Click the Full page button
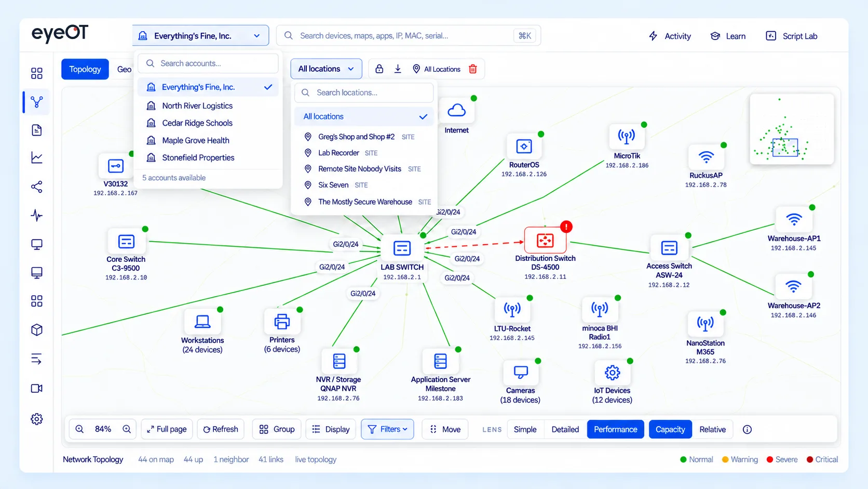The height and width of the screenshot is (489, 868). click(167, 429)
